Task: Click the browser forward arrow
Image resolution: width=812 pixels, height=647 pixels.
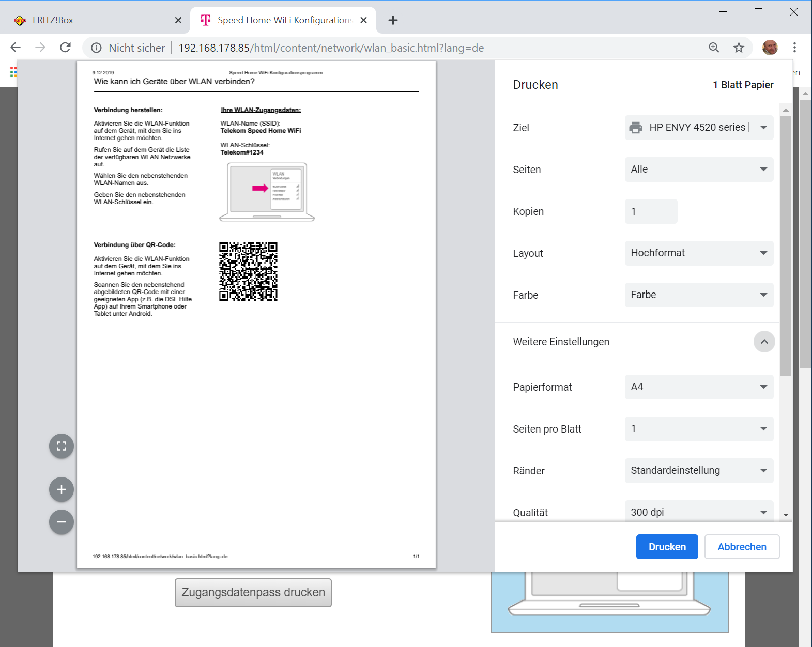Action: tap(40, 48)
